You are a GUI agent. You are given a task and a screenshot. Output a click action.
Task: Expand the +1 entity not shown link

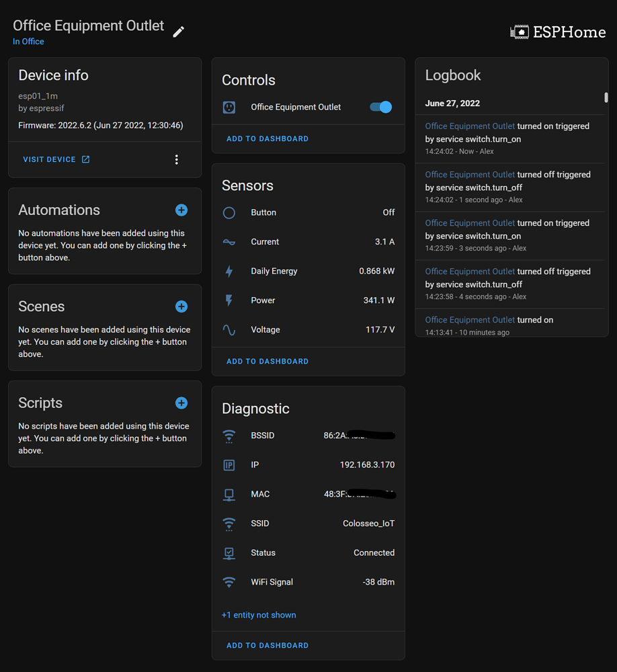click(x=259, y=615)
